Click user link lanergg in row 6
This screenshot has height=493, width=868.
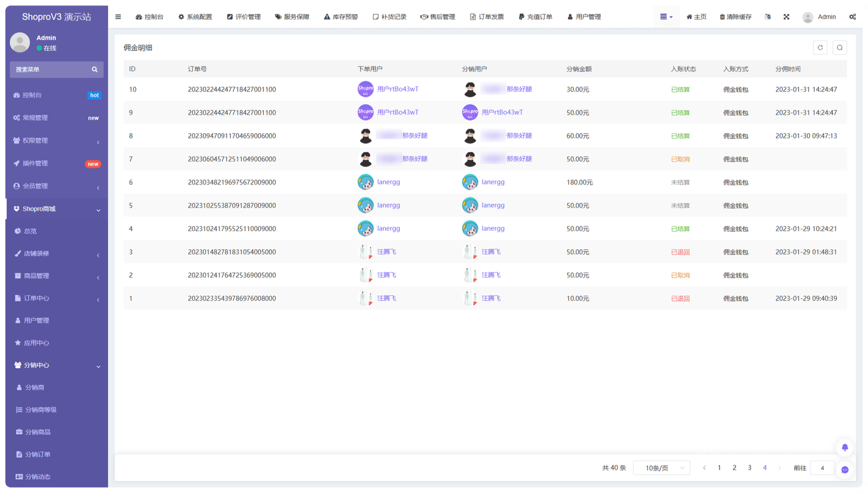click(388, 182)
